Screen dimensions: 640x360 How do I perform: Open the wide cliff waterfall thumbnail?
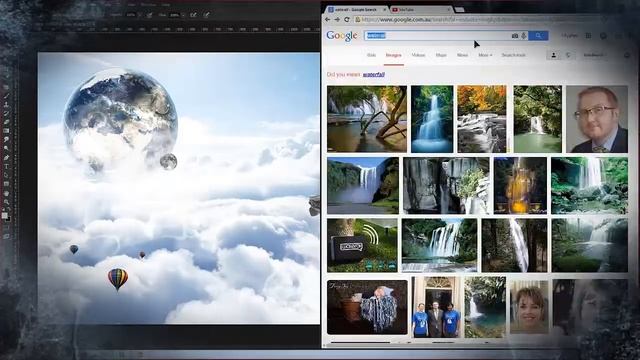click(x=363, y=185)
